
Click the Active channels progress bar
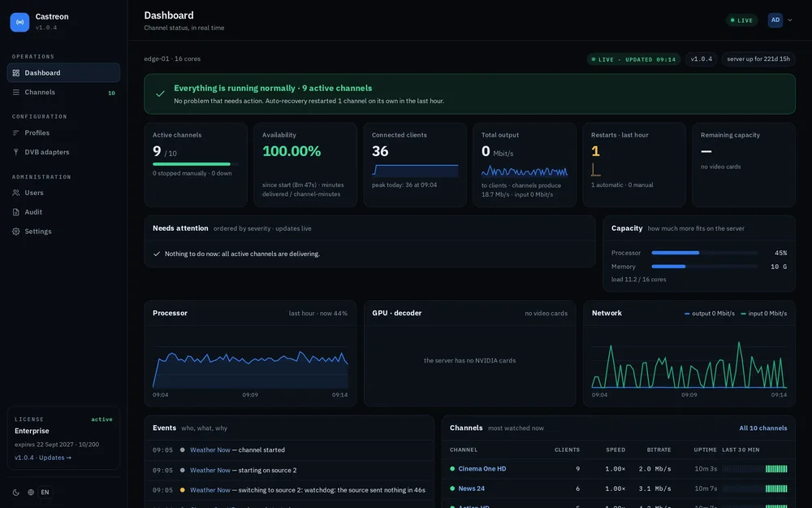point(196,164)
